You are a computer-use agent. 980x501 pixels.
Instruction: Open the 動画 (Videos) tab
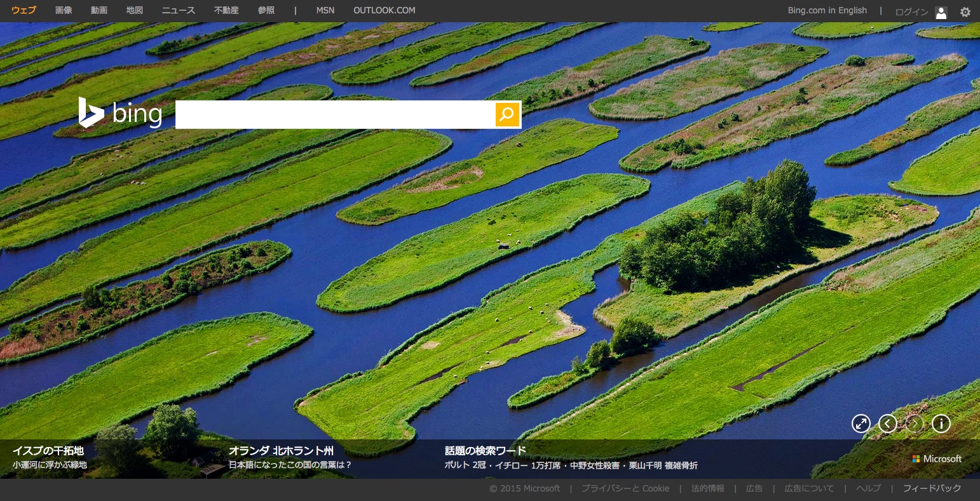(x=99, y=10)
